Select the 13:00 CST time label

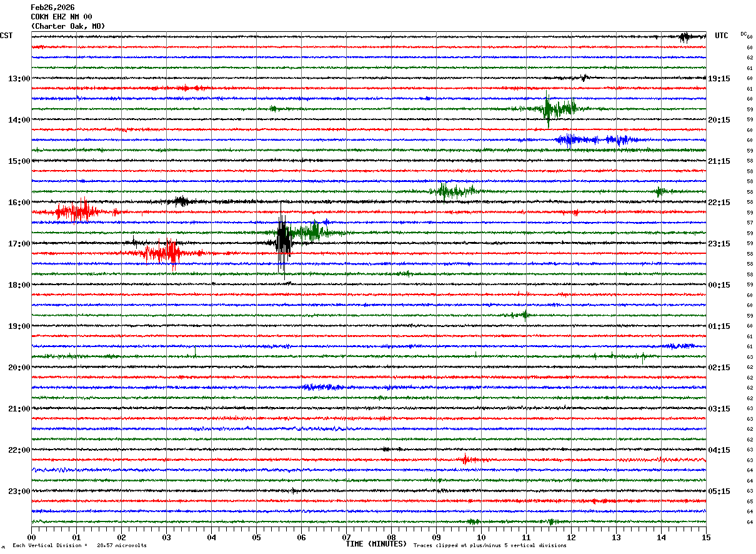19,79
